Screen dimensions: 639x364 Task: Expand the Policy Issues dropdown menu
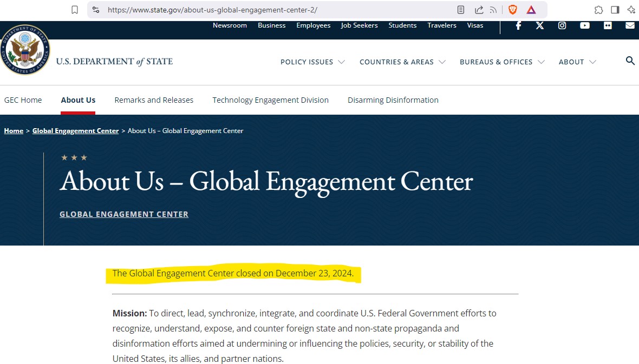(x=312, y=62)
